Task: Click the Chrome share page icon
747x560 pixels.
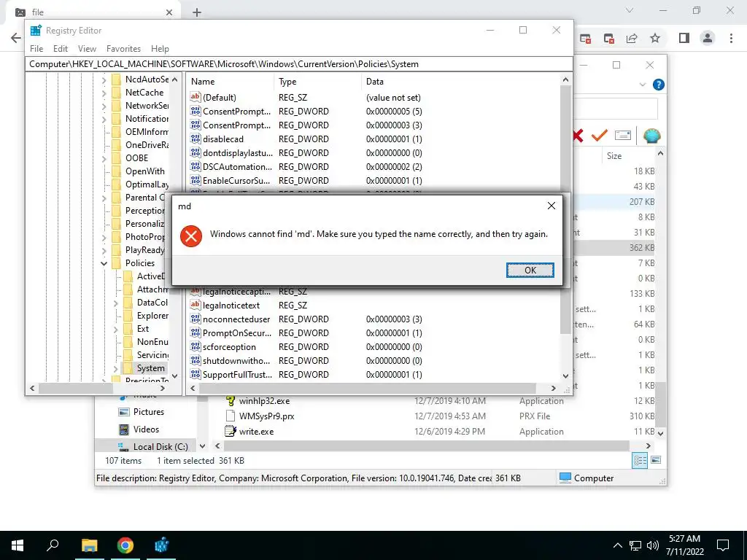Action: pos(632,38)
